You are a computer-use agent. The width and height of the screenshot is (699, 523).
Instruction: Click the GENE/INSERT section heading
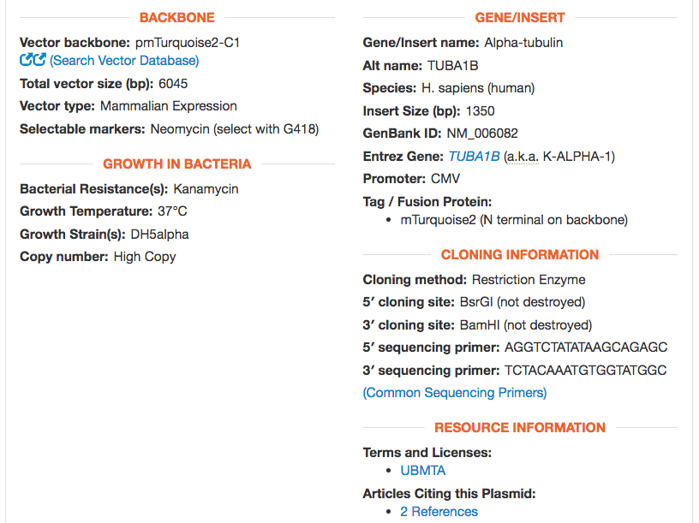pos(520,17)
